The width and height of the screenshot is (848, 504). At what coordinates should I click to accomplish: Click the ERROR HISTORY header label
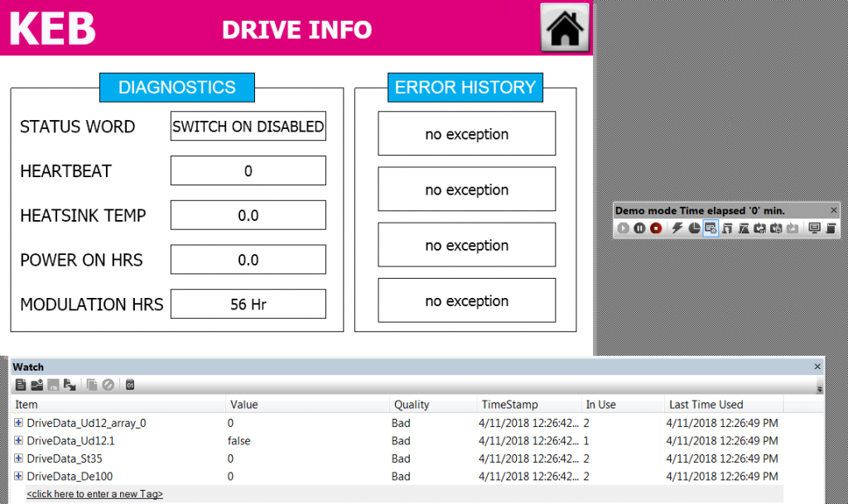coord(465,88)
